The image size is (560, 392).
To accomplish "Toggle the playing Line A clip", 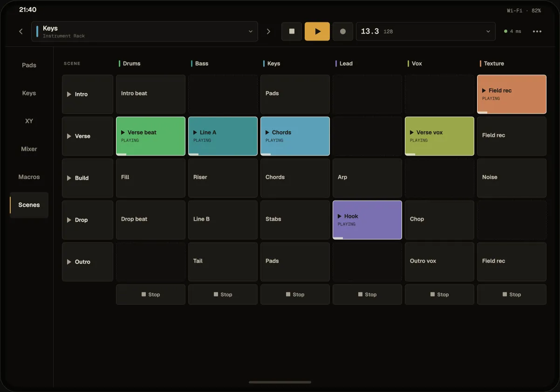I will tap(223, 136).
